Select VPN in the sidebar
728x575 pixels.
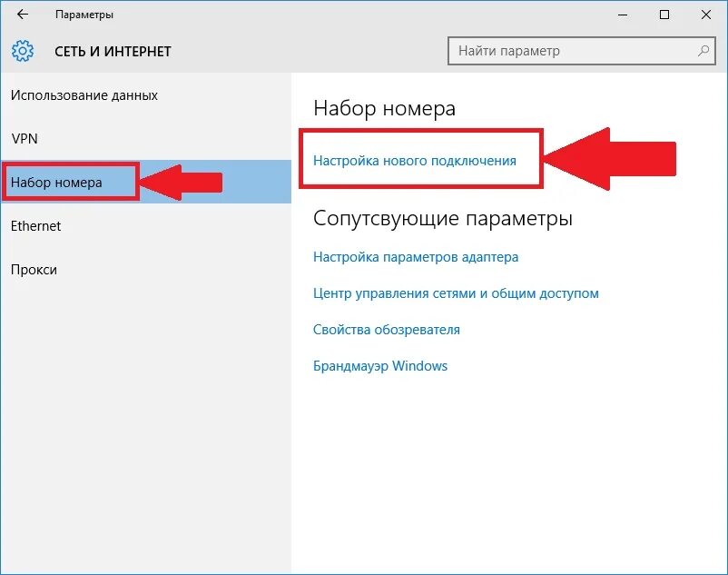[x=145, y=138]
